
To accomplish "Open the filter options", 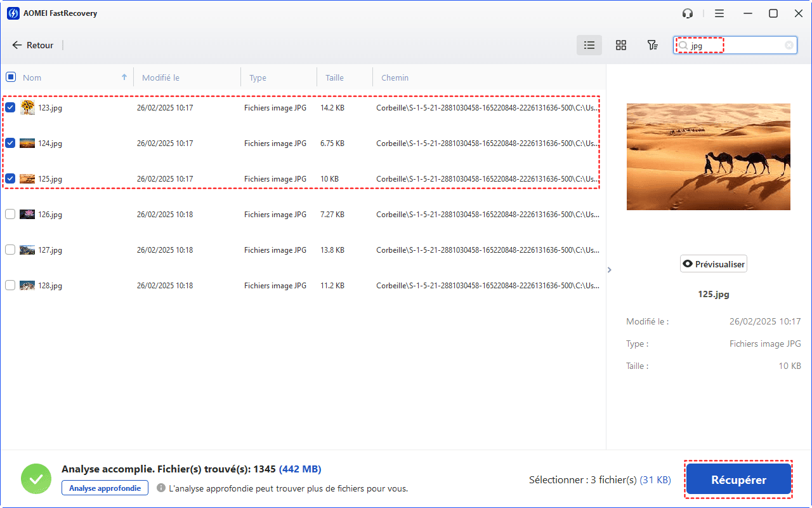I will pos(652,45).
